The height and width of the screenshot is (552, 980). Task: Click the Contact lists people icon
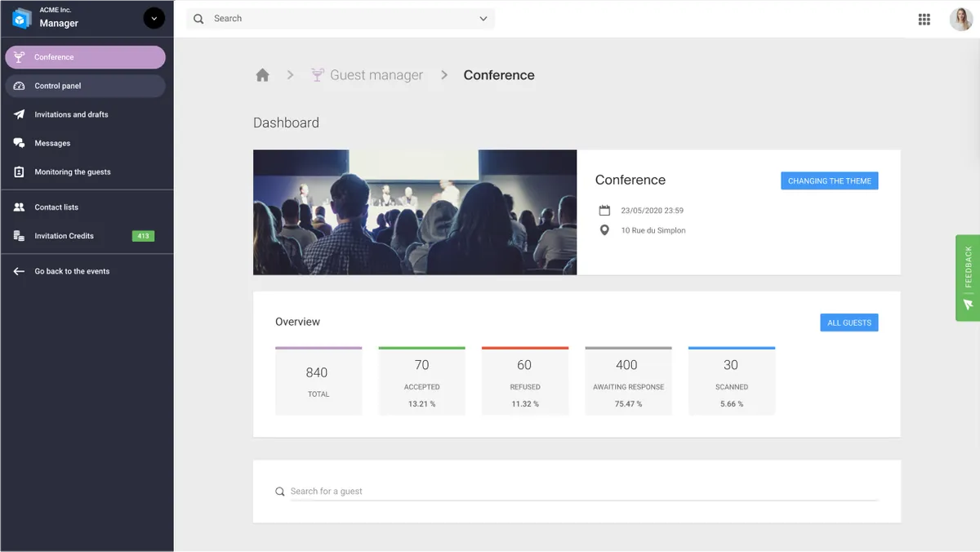pyautogui.click(x=19, y=207)
